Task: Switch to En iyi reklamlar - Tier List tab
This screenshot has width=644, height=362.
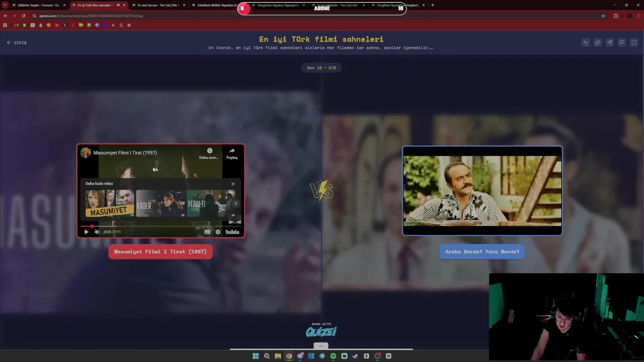Action: click(x=337, y=5)
